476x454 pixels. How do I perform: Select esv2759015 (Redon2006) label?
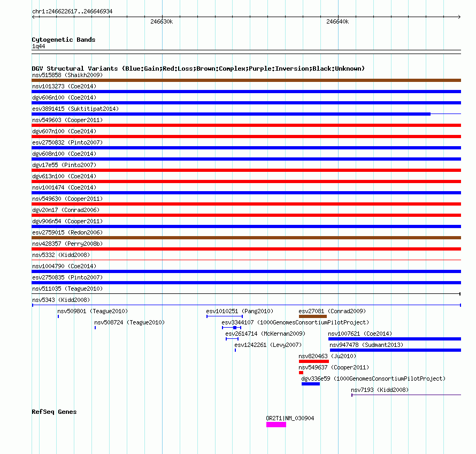pos(67,232)
